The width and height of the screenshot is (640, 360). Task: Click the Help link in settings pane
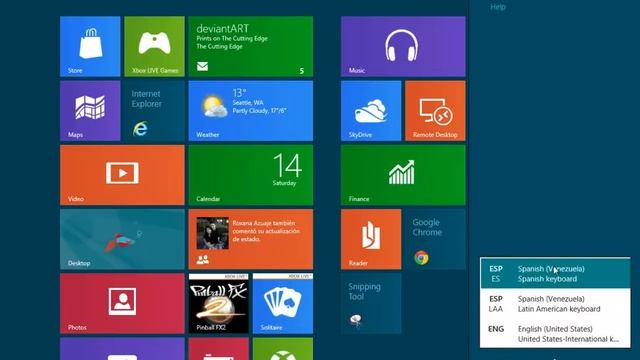click(x=498, y=7)
